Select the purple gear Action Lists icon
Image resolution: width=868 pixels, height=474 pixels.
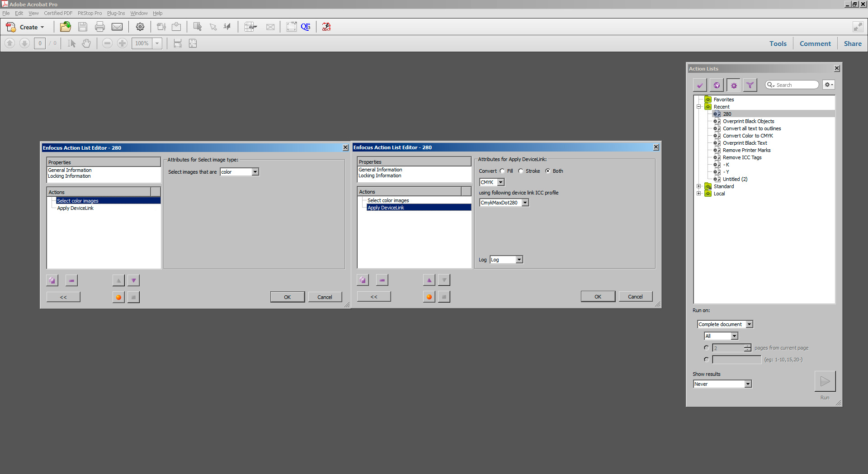tap(733, 85)
